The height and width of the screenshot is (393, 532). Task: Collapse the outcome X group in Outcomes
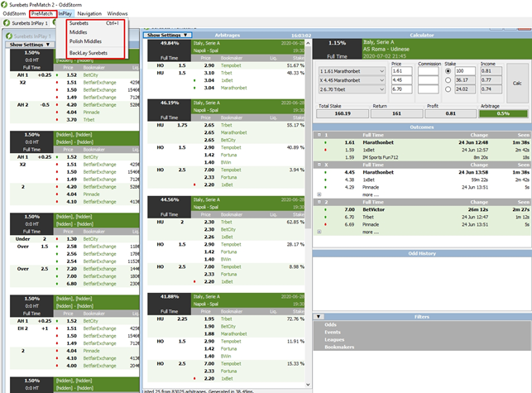click(319, 165)
